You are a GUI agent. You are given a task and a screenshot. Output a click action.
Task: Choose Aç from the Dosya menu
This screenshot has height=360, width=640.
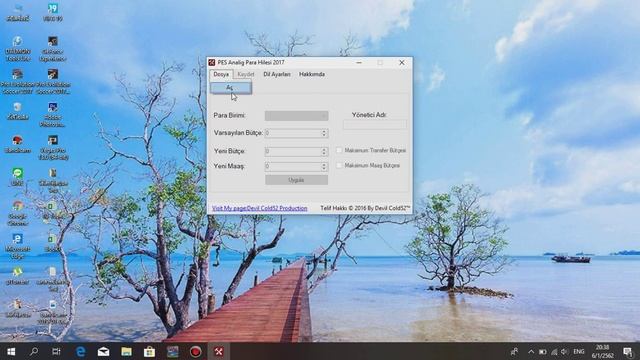(x=231, y=88)
